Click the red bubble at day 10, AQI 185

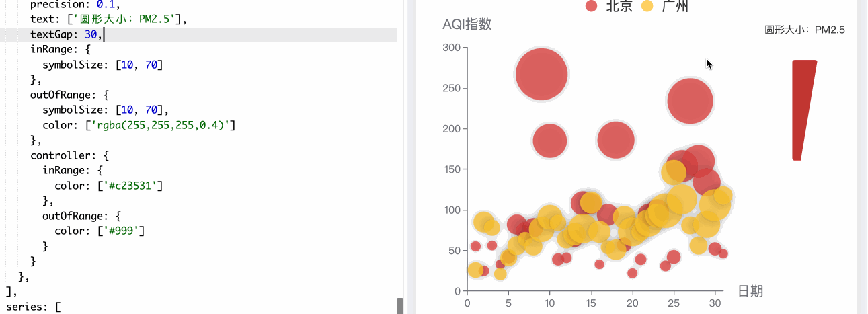coord(550,141)
